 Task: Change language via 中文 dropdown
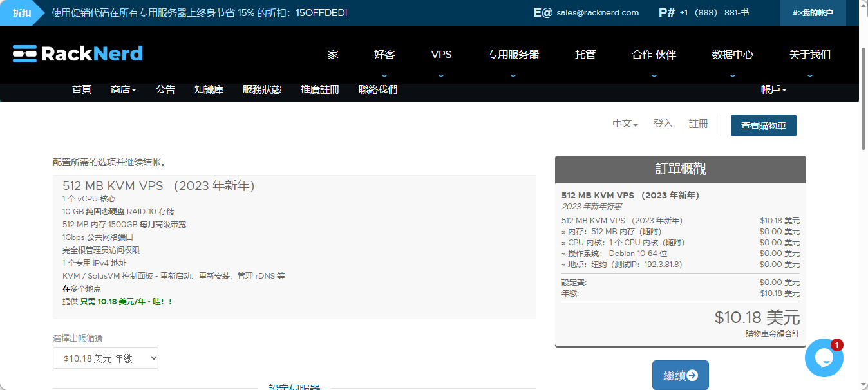tap(625, 124)
